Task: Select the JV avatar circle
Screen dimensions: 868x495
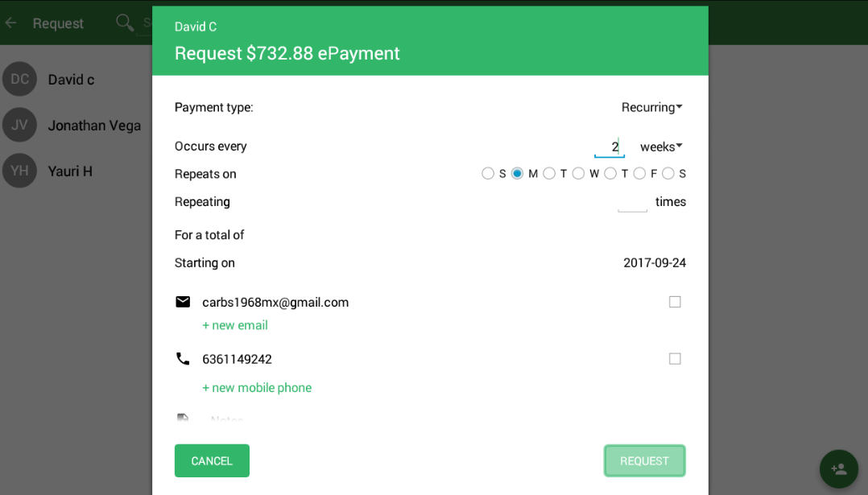Action: (19, 125)
